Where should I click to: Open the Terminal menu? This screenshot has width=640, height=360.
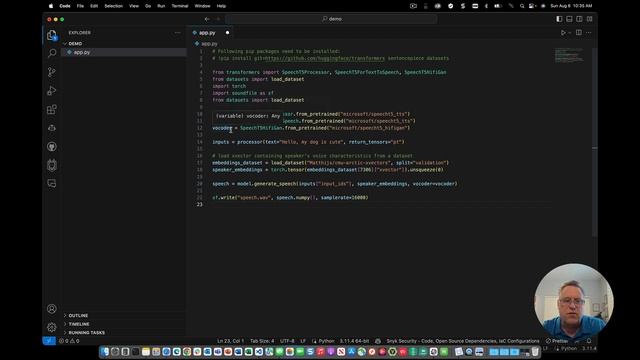tap(180, 6)
